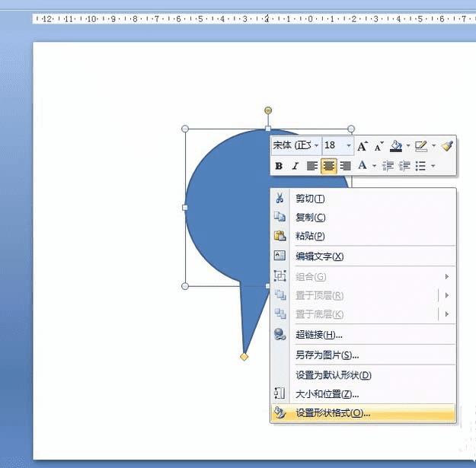Decrease font size with the small A icon
The image size is (476, 468).
[x=379, y=146]
